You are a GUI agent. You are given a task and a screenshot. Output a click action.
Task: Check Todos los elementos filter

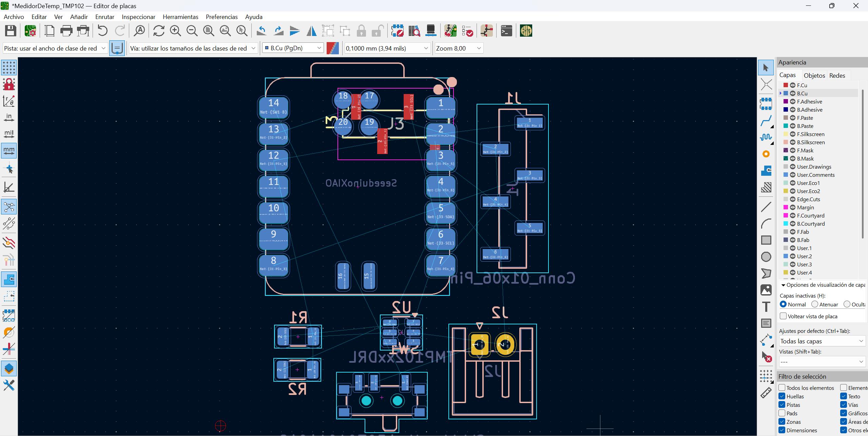point(782,387)
